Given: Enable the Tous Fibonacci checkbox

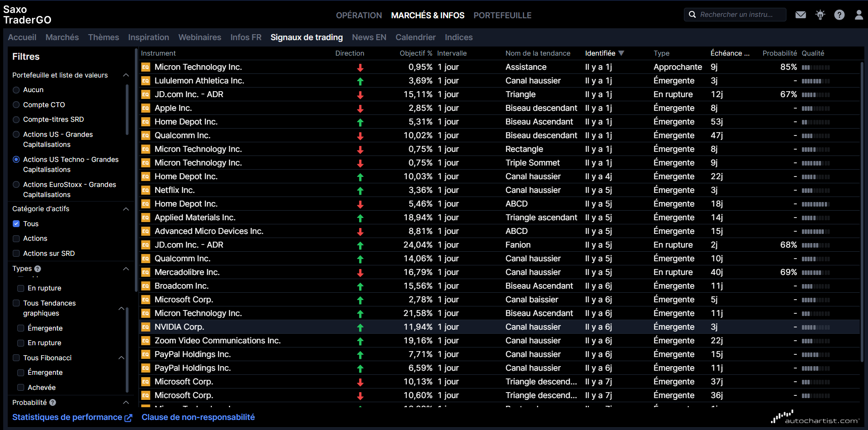Looking at the screenshot, I should pos(16,358).
